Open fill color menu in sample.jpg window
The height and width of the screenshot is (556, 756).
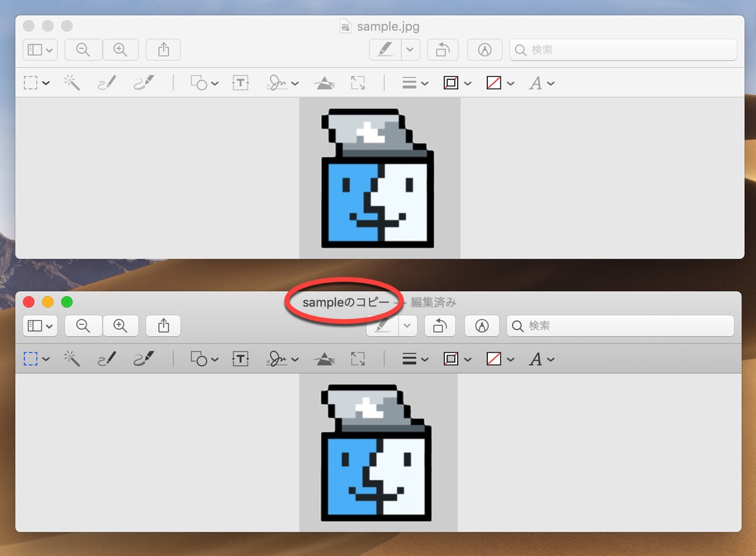pyautogui.click(x=500, y=83)
